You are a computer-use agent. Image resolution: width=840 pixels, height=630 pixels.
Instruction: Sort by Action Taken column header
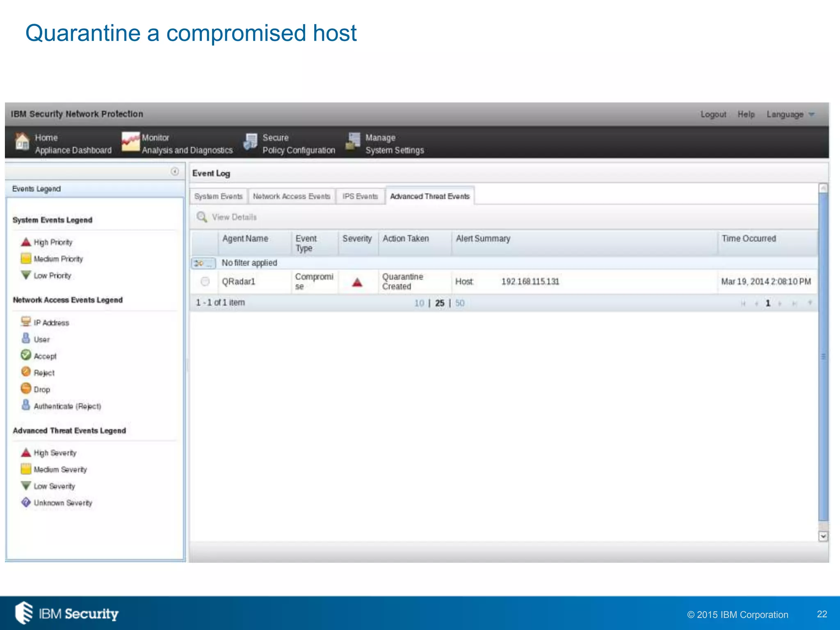point(415,243)
